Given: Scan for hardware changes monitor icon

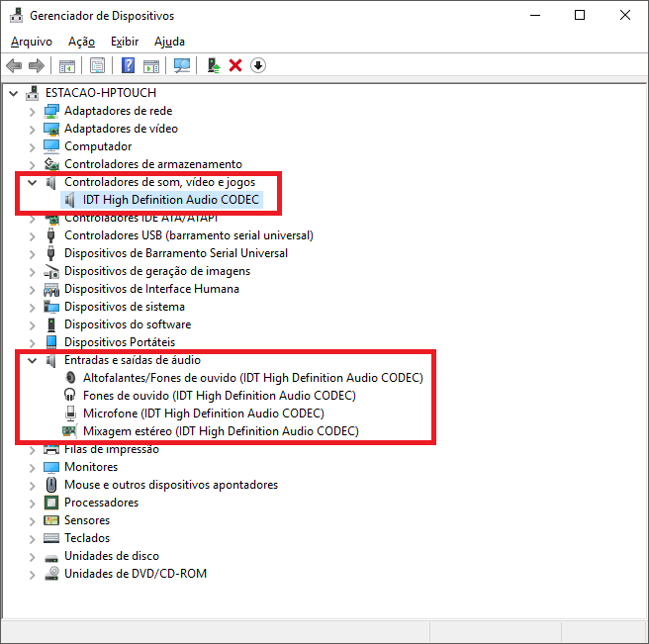Looking at the screenshot, I should (182, 65).
